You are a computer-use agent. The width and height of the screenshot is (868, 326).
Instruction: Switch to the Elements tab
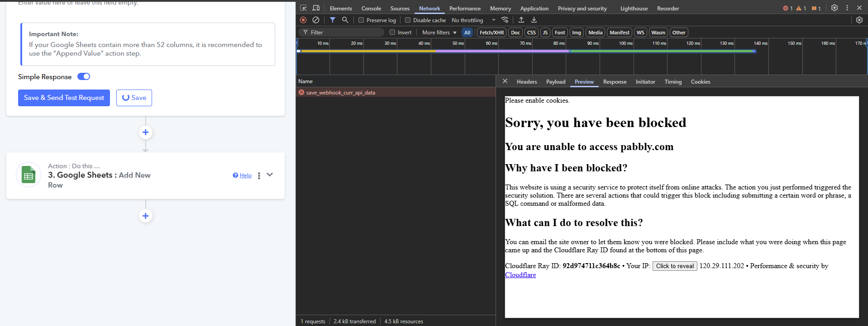pyautogui.click(x=341, y=9)
